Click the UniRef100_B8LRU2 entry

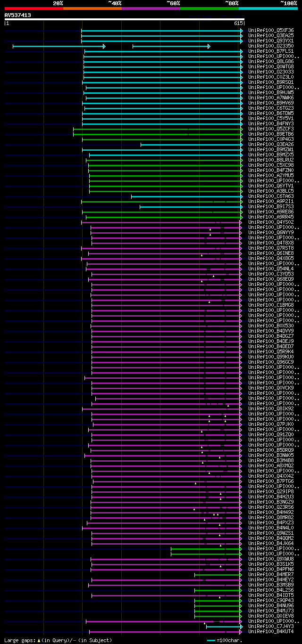(x=271, y=160)
